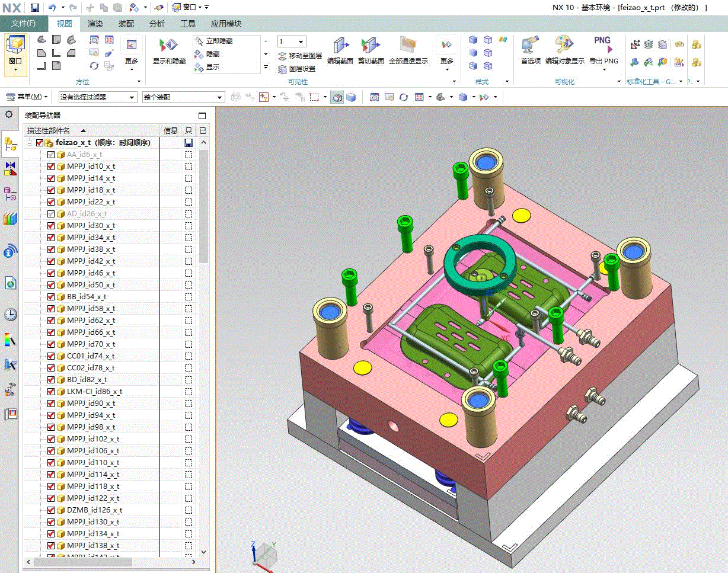Screen dimensions: 728x573
Task: Toggle visibility checkbox of MPPJ_id10_x_t
Action: pyautogui.click(x=51, y=167)
